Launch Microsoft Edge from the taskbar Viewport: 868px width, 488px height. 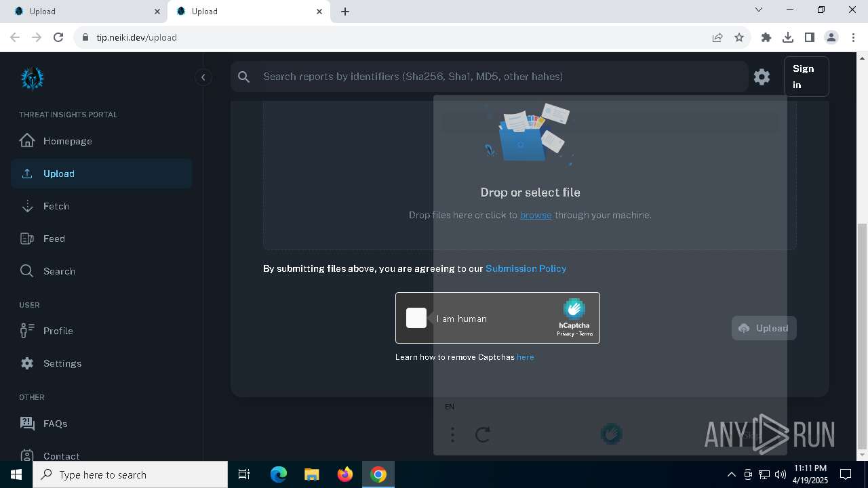tap(279, 474)
